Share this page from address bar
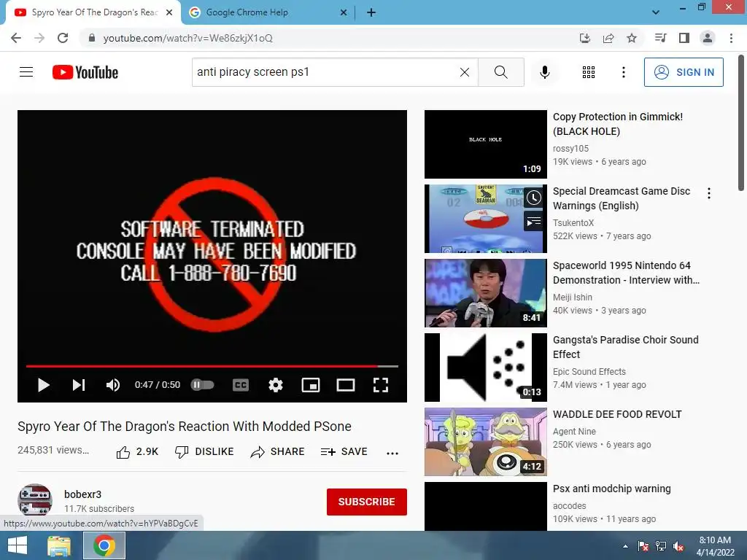Viewport: 747px width, 560px height. pos(608,38)
